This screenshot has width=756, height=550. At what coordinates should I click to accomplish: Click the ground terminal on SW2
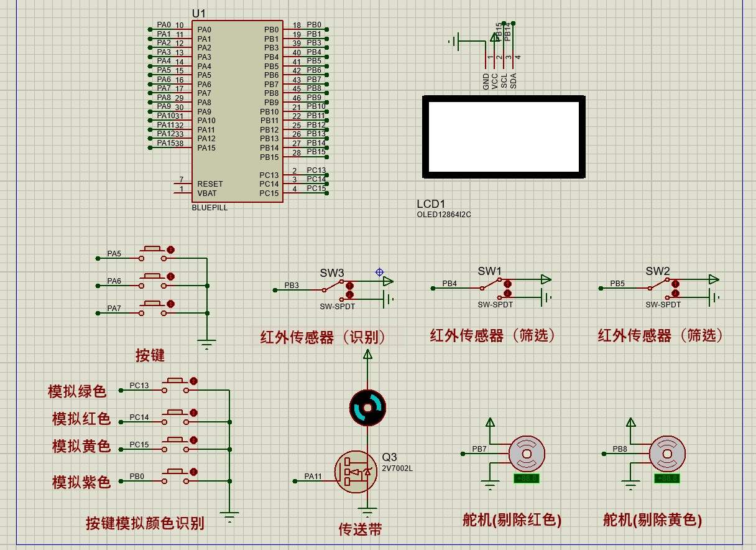(x=715, y=297)
